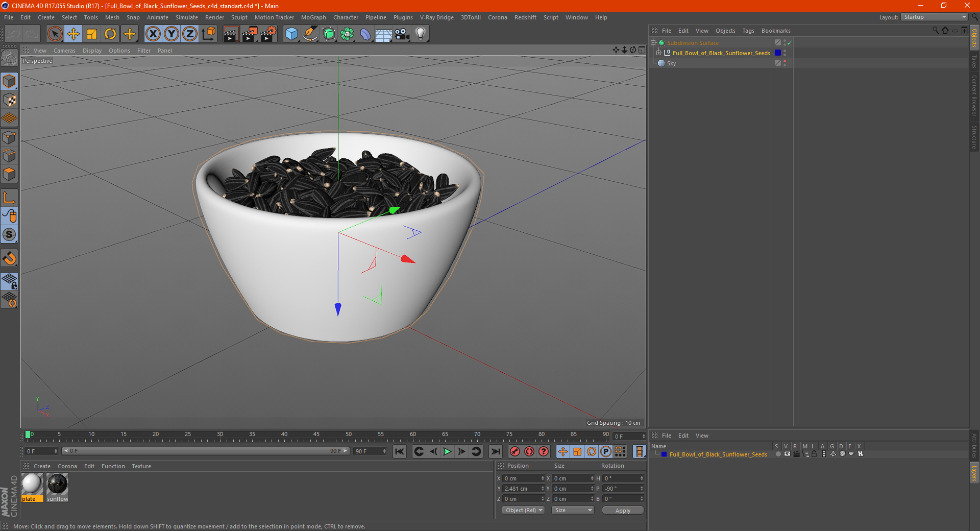980x531 pixels.
Task: Open Object Manager Tags menu
Action: pos(748,31)
